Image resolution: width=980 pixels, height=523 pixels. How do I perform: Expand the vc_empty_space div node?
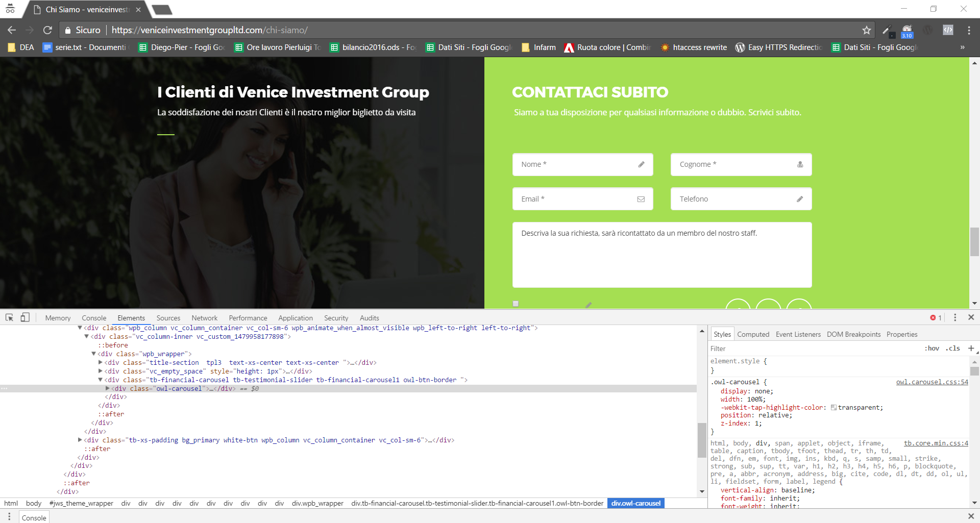coord(101,371)
